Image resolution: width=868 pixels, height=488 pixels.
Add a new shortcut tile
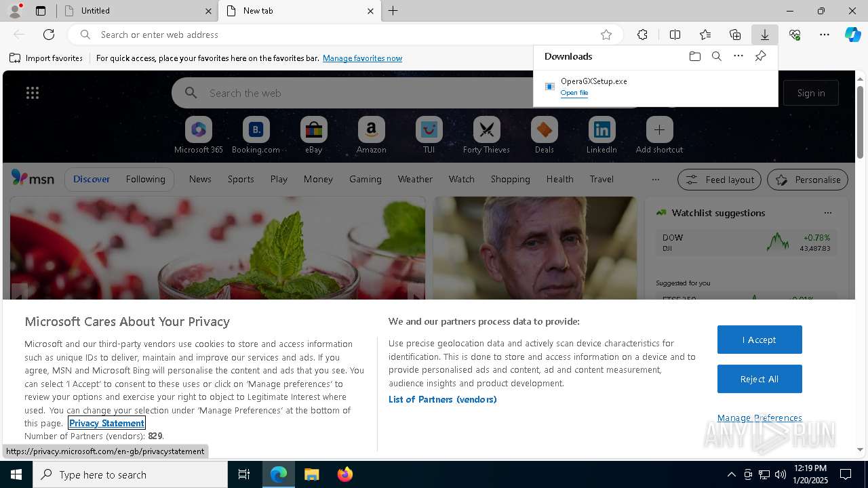pos(659,136)
